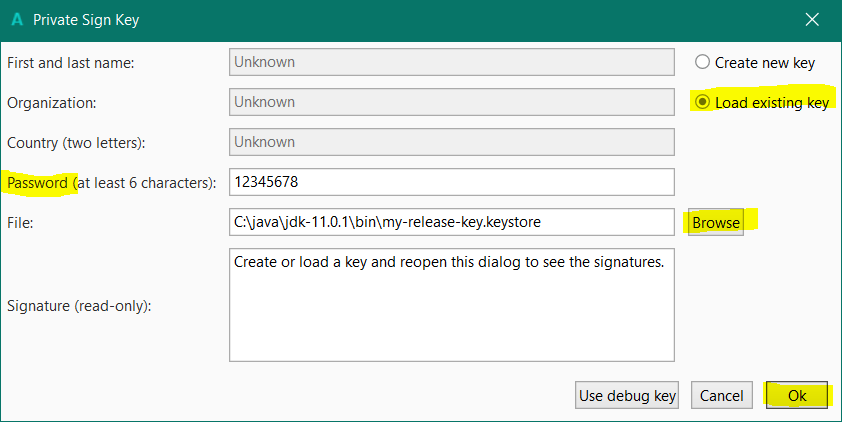Browse for a keystore file
Viewport: 842px width, 422px height.
click(716, 223)
